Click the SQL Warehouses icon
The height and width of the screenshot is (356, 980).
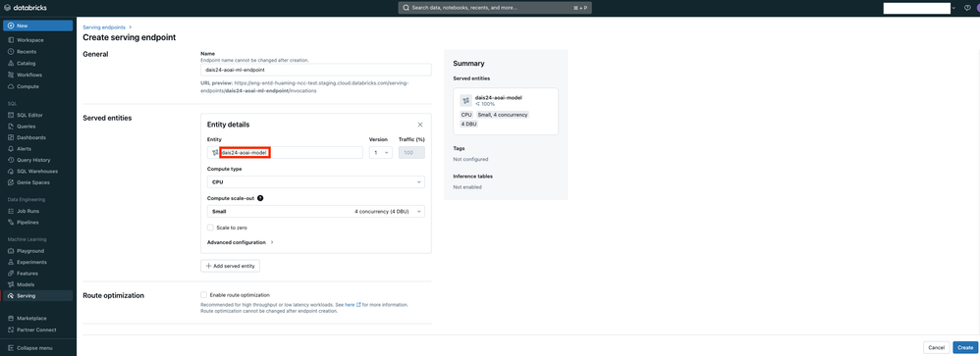tap(11, 171)
